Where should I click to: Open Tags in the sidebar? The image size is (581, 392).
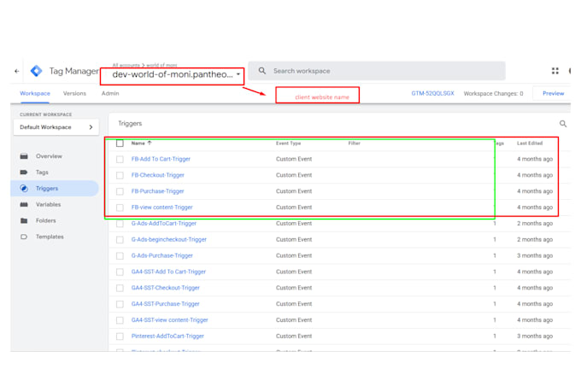click(x=42, y=173)
